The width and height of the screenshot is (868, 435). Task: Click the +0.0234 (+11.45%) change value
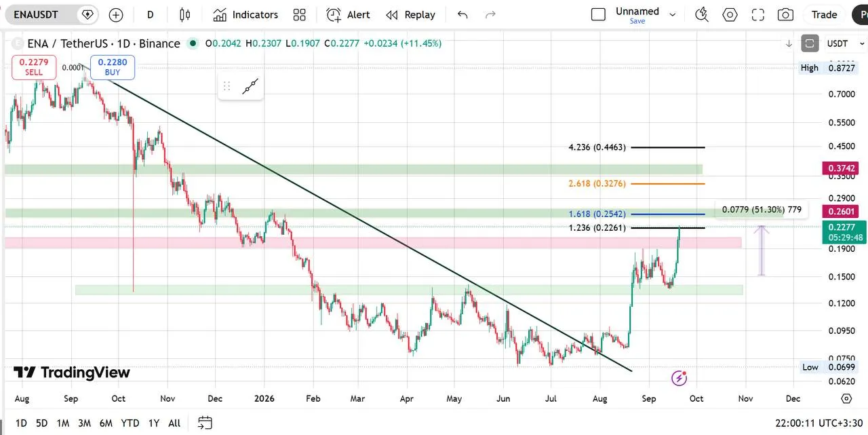pos(403,43)
